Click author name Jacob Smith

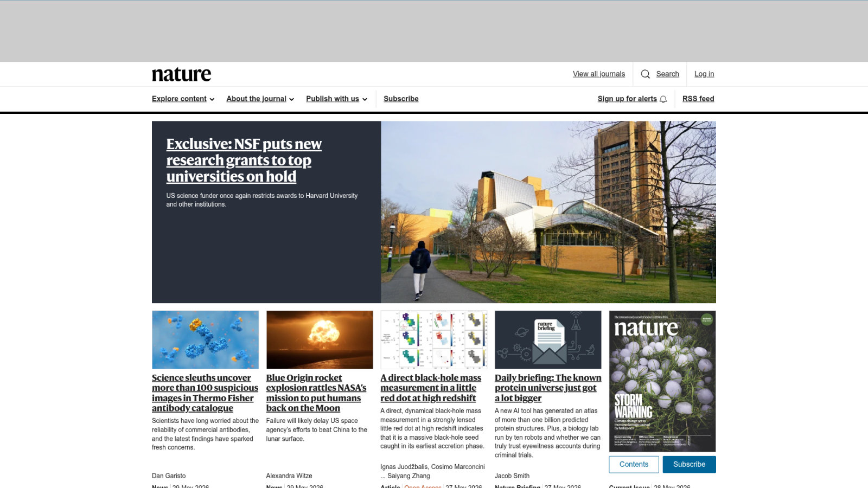512,476
